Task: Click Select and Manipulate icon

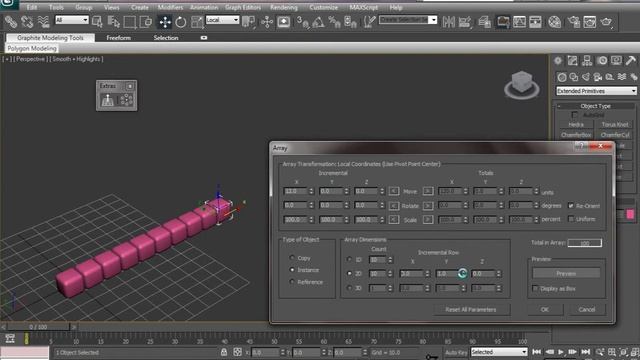Action: [x=267, y=22]
